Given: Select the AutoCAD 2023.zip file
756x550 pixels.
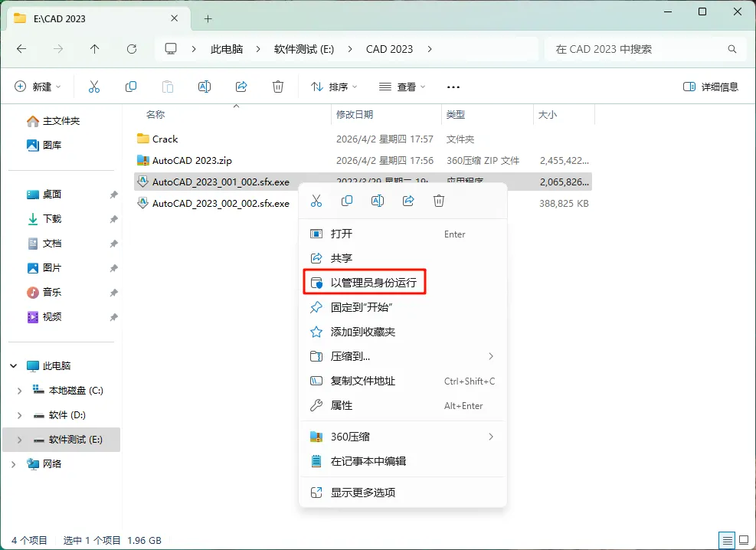Looking at the screenshot, I should click(362, 161).
